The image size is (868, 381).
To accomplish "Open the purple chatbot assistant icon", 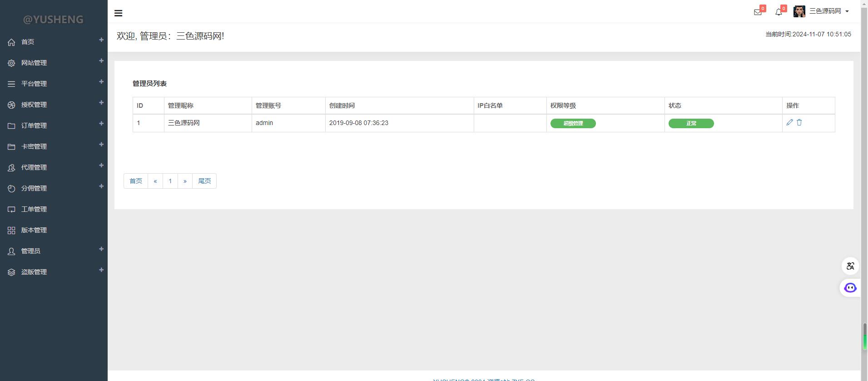I will point(850,288).
